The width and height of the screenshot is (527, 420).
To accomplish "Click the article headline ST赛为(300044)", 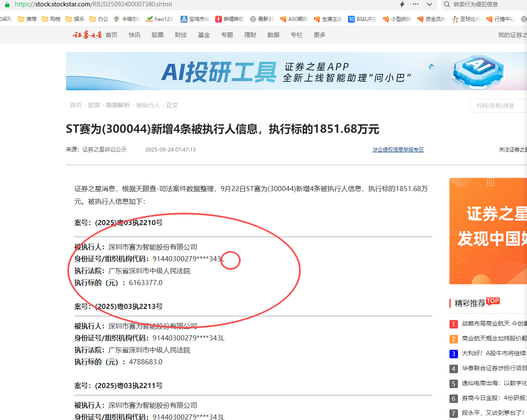I will 222,129.
